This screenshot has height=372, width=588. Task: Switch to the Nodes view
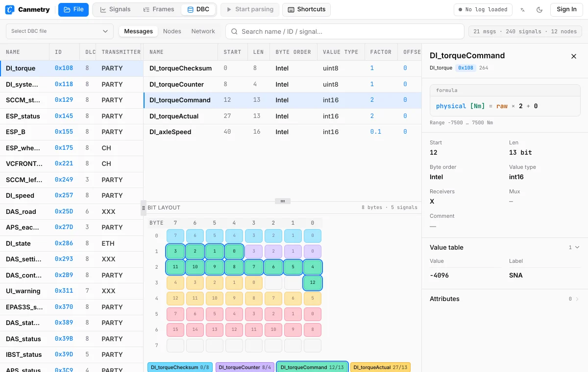point(172,31)
